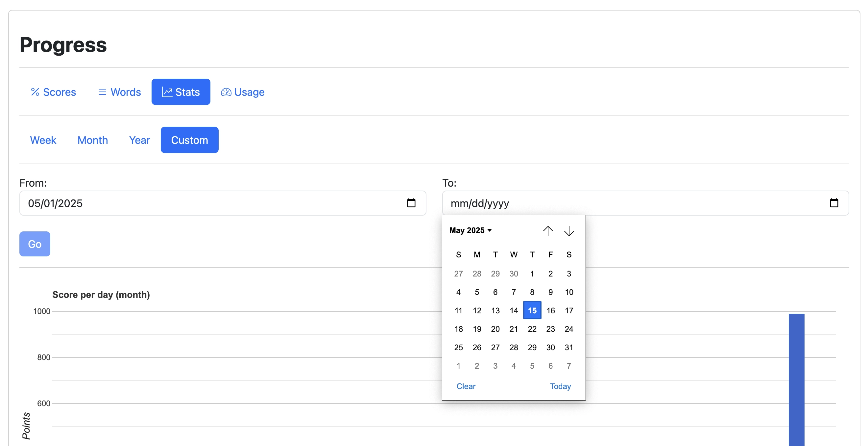Choose grayed April 30 in the calendar
The width and height of the screenshot is (868, 446).
click(x=514, y=274)
